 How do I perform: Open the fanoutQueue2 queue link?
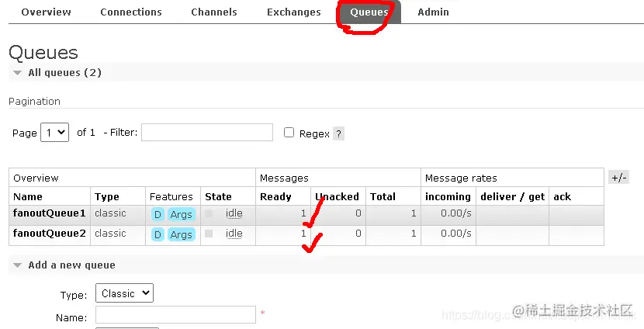pyautogui.click(x=50, y=234)
